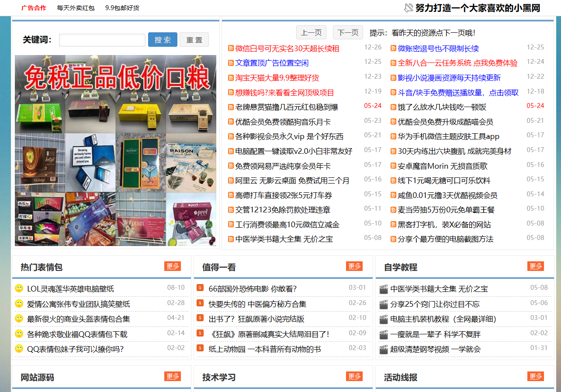The width and height of the screenshot is (561, 392).
Task: Click the 自学教程 section heading
Action: click(401, 267)
